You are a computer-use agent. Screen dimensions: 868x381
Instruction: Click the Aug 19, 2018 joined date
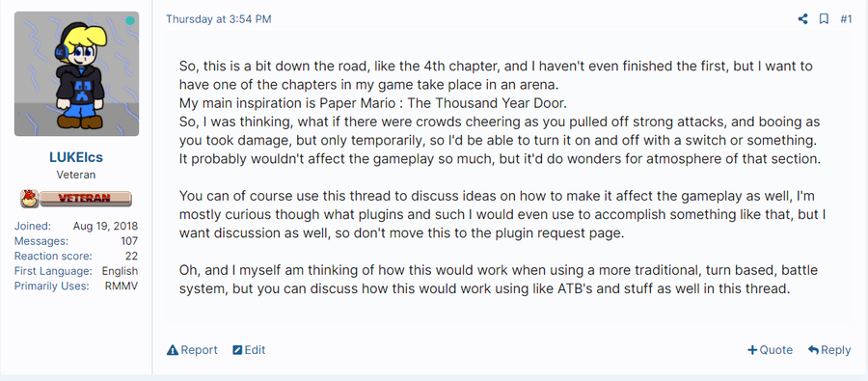point(106,227)
